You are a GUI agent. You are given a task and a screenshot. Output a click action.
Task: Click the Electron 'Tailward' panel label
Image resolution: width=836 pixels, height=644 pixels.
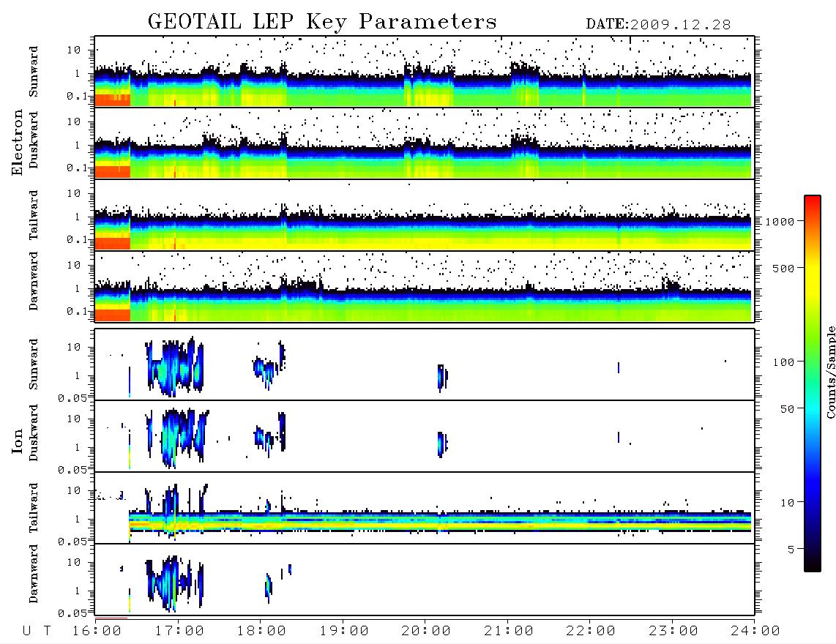(x=34, y=215)
